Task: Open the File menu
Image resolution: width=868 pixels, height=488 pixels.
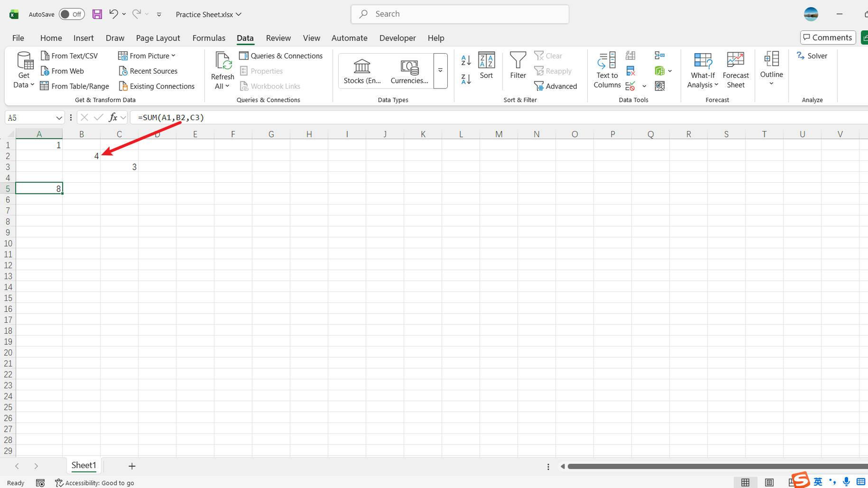Action: click(18, 37)
